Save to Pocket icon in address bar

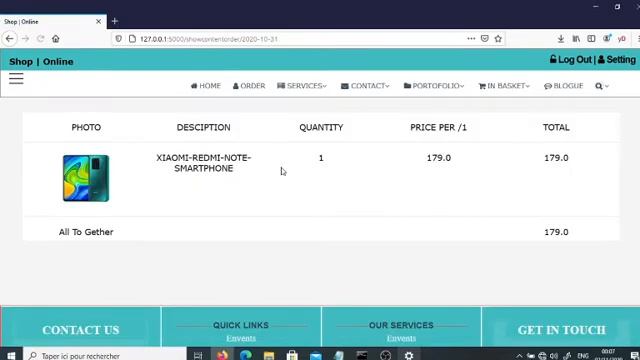click(x=484, y=39)
